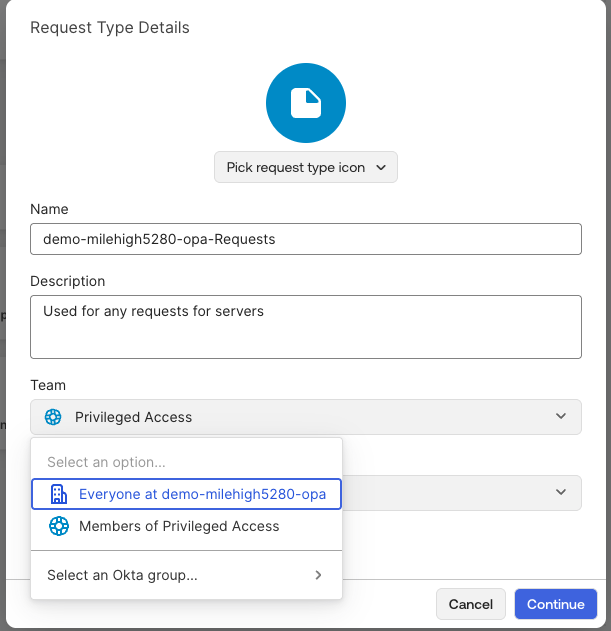Click the Cancel button
Viewport: 611px width, 631px height.
coord(471,604)
